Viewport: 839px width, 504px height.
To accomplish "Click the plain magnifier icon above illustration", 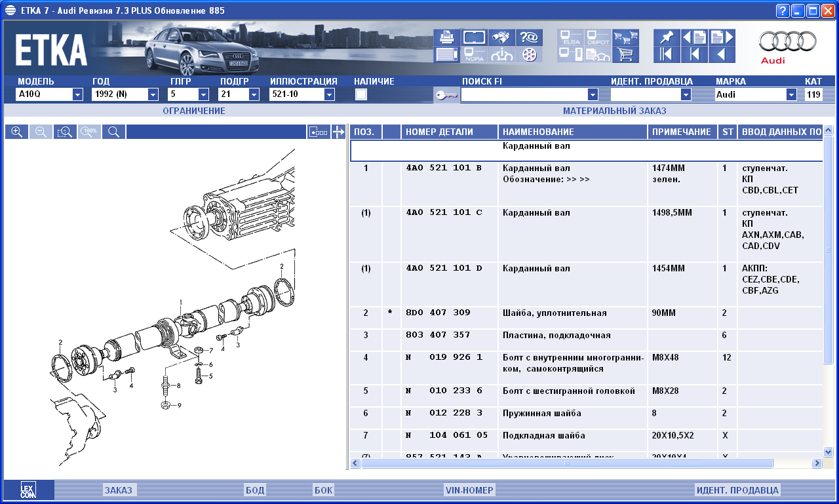I will pos(113,132).
